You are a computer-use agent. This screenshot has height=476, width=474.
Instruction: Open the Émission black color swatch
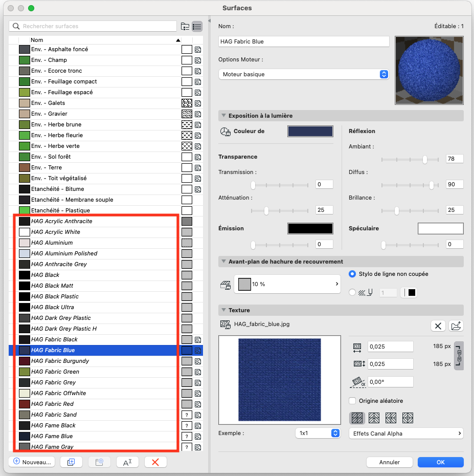[x=310, y=229]
